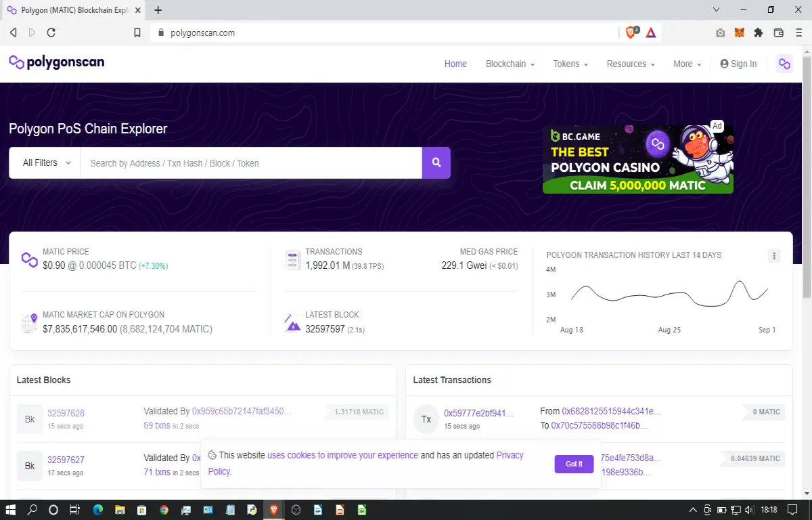
Task: Expand the Tokens menu
Action: pos(570,64)
